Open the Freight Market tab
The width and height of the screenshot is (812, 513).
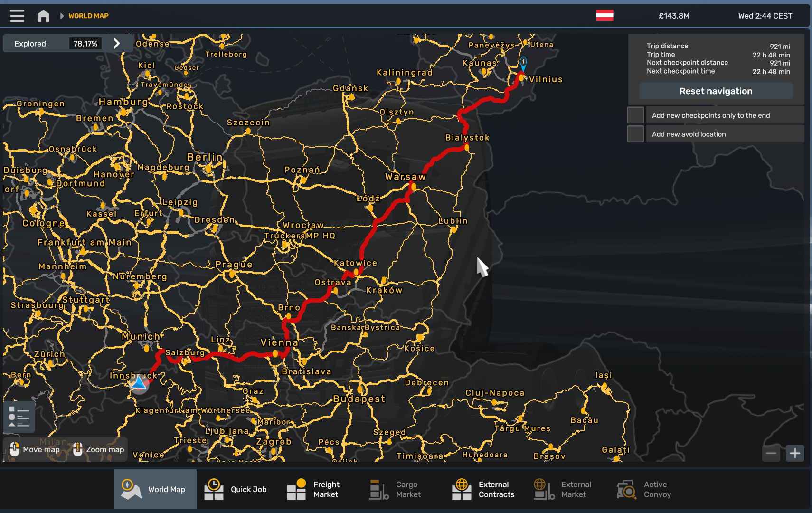[313, 489]
